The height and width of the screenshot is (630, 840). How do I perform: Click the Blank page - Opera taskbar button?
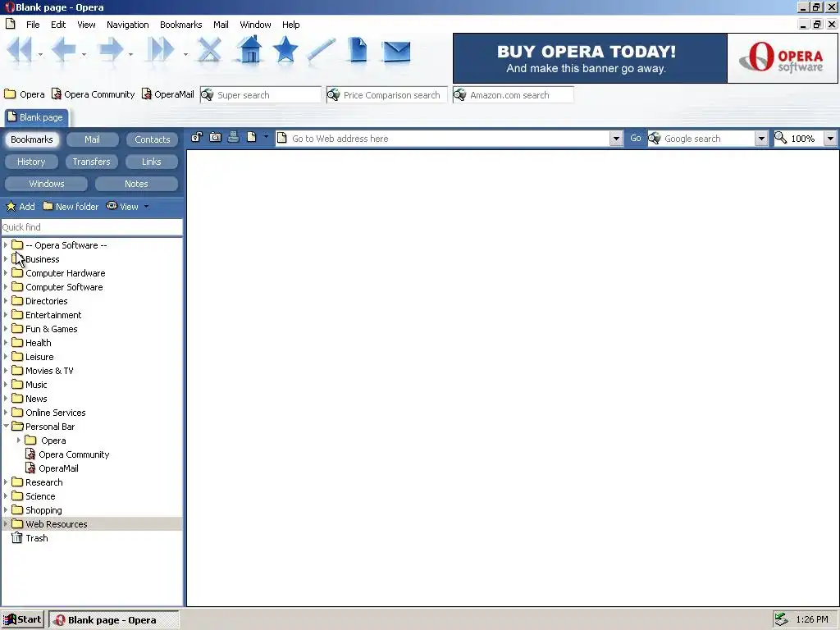pyautogui.click(x=113, y=620)
